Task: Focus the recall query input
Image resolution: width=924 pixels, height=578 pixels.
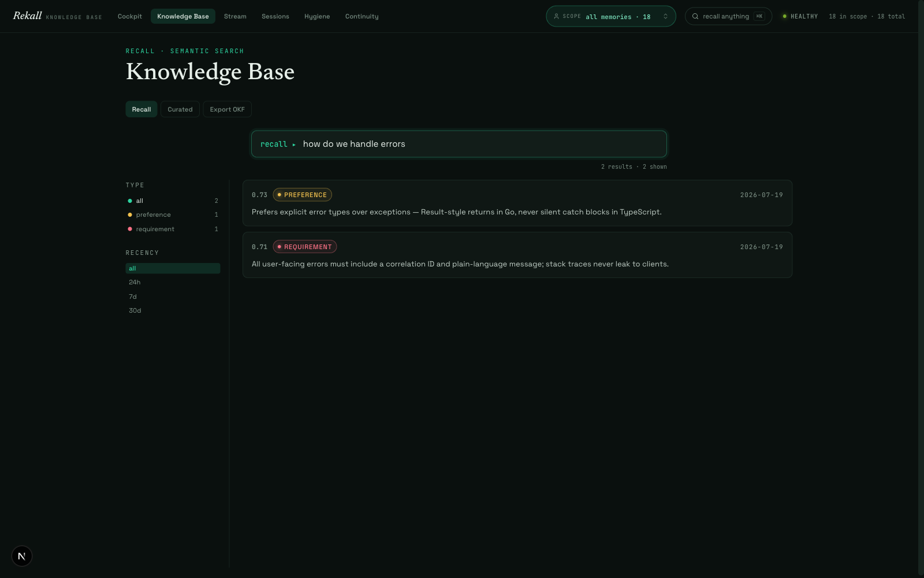Action: tap(459, 144)
